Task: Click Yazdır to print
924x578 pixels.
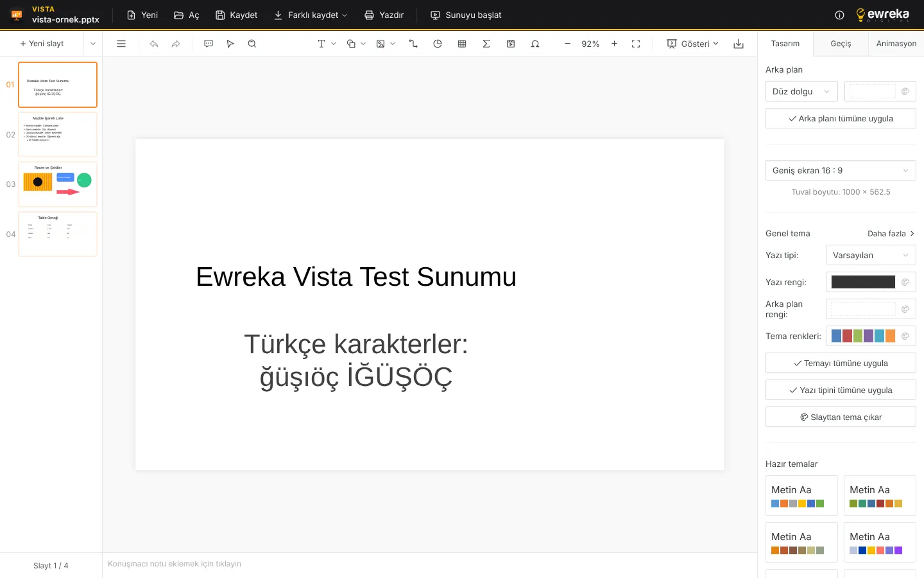Action: (x=384, y=15)
